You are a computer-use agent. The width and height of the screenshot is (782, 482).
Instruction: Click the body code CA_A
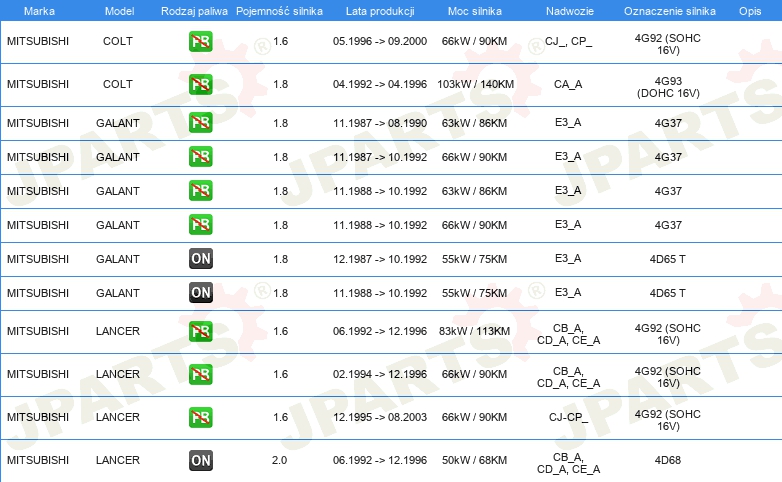[x=568, y=84]
